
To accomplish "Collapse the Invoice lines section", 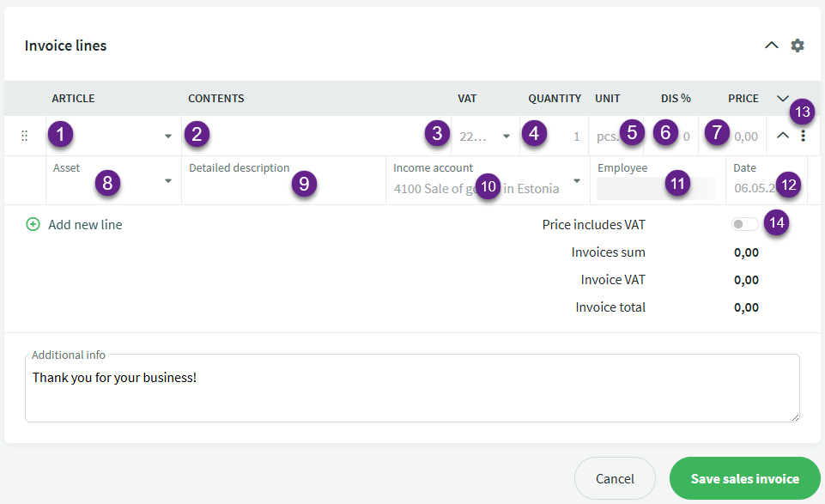I will (x=771, y=46).
